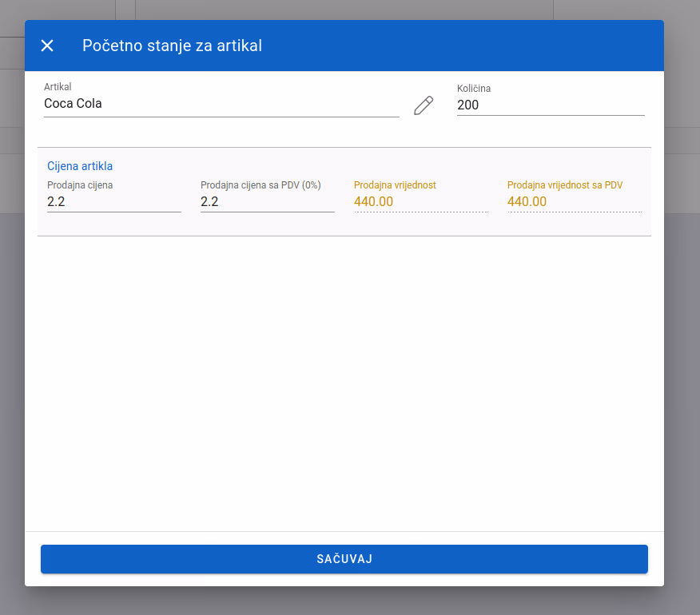This screenshot has height=615, width=700.
Task: Click the Prodajna cijena sa PDV (0%) label
Action: click(261, 185)
